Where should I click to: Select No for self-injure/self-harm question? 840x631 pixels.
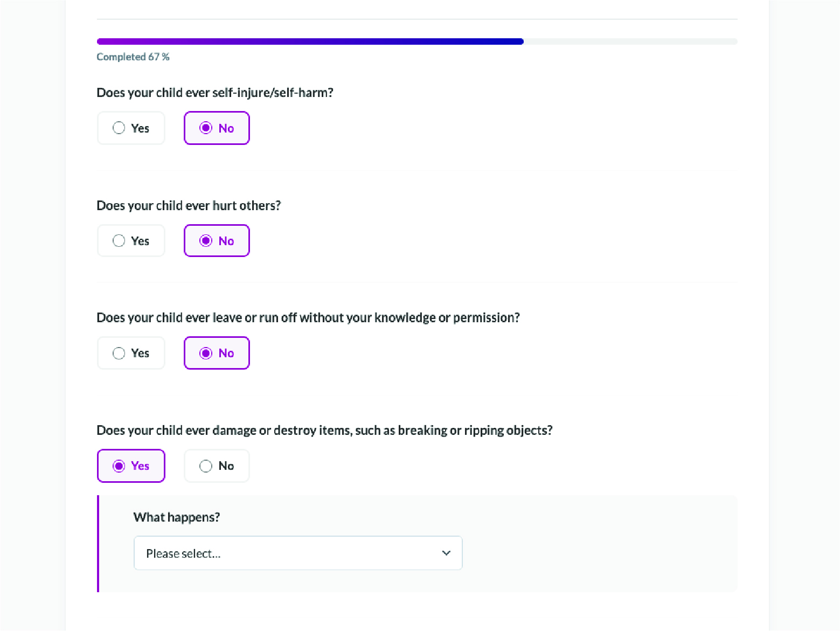pos(217,128)
